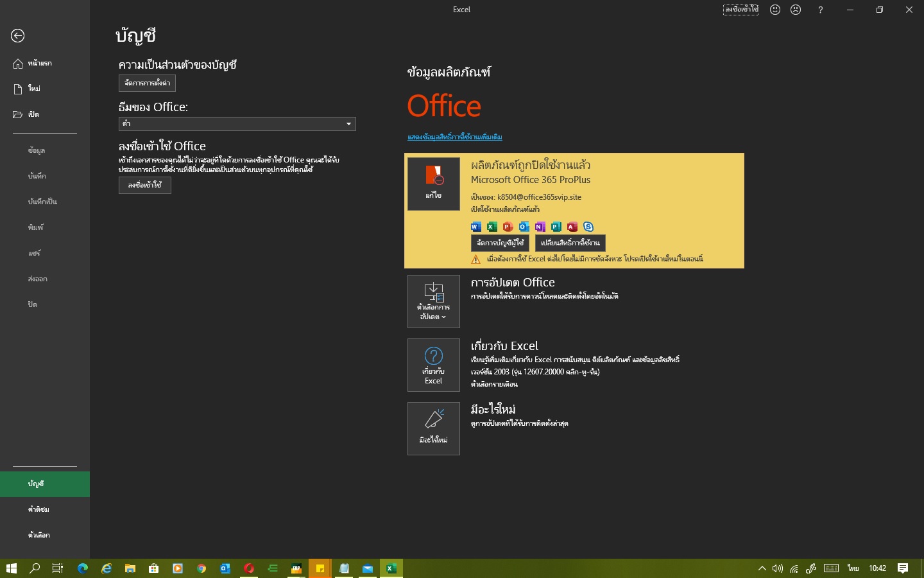This screenshot has width=924, height=578.
Task: Click the frowning feedback face icon
Action: click(x=796, y=10)
